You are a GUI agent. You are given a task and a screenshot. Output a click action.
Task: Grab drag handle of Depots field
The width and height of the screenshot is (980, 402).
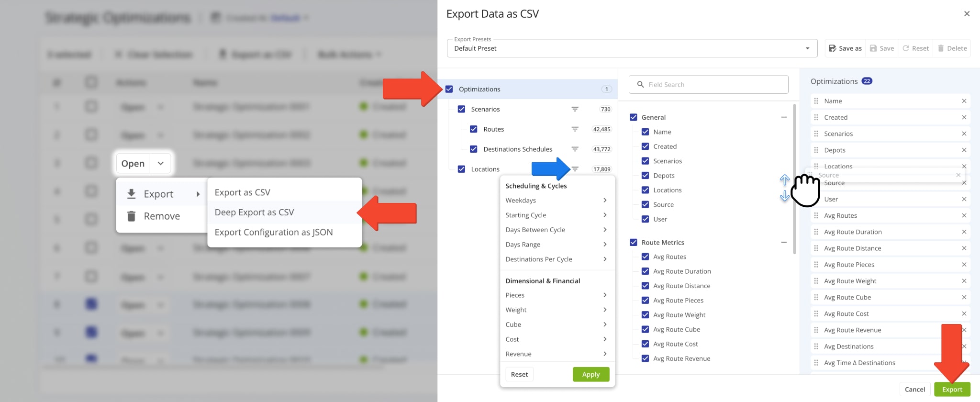point(816,150)
